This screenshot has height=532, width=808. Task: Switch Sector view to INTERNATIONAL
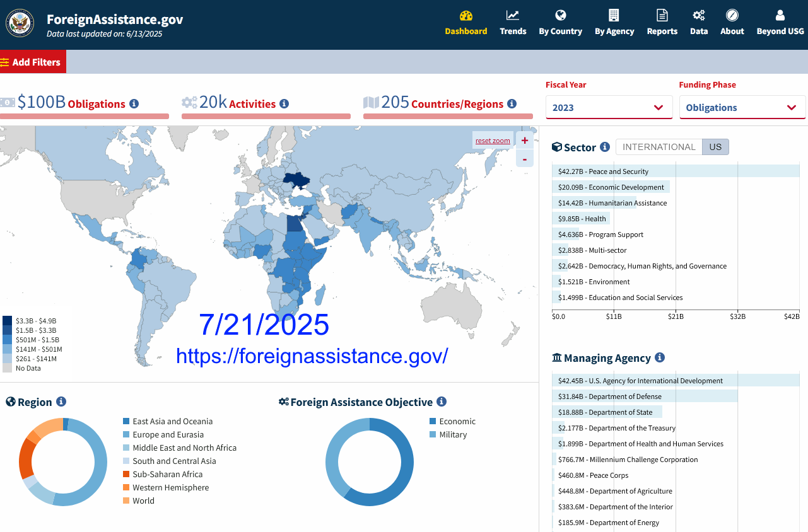[x=659, y=147]
